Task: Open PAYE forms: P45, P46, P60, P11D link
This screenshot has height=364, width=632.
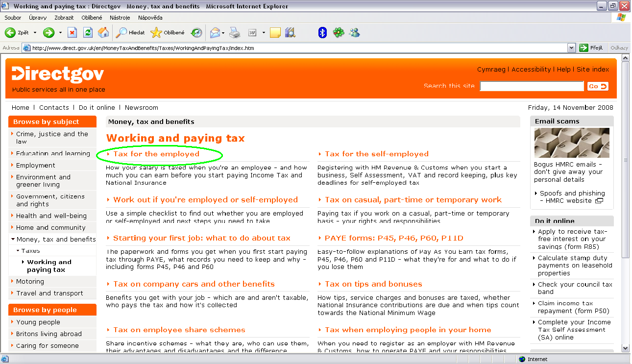Action: tap(394, 238)
